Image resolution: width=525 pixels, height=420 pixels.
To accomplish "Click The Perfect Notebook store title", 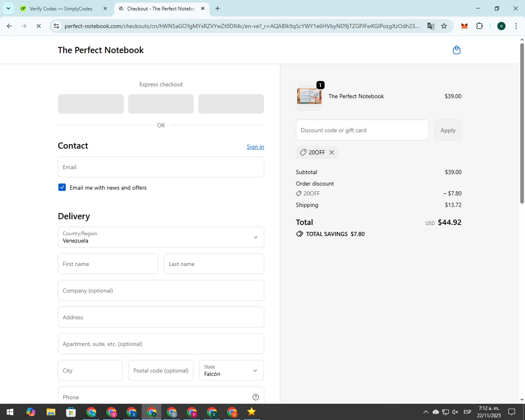I will (x=101, y=50).
